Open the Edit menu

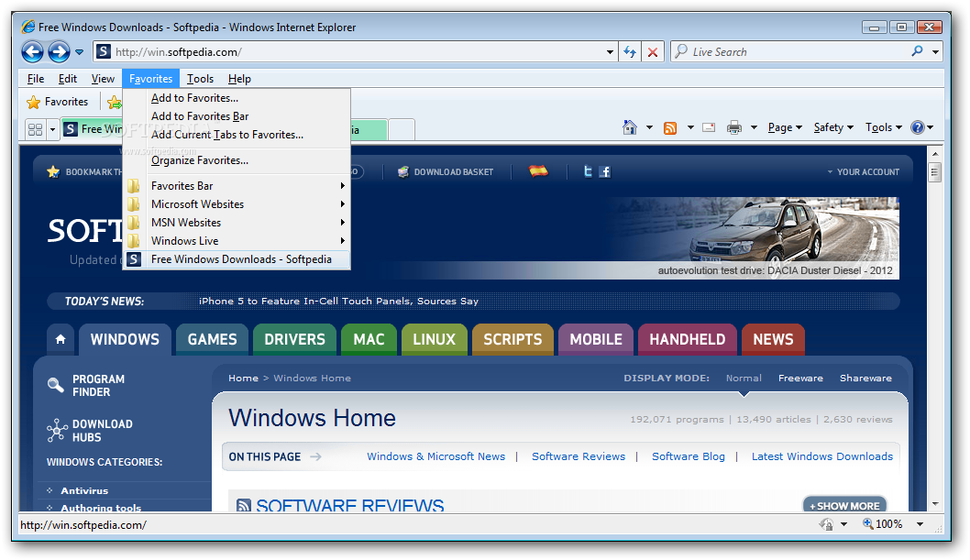coord(68,79)
